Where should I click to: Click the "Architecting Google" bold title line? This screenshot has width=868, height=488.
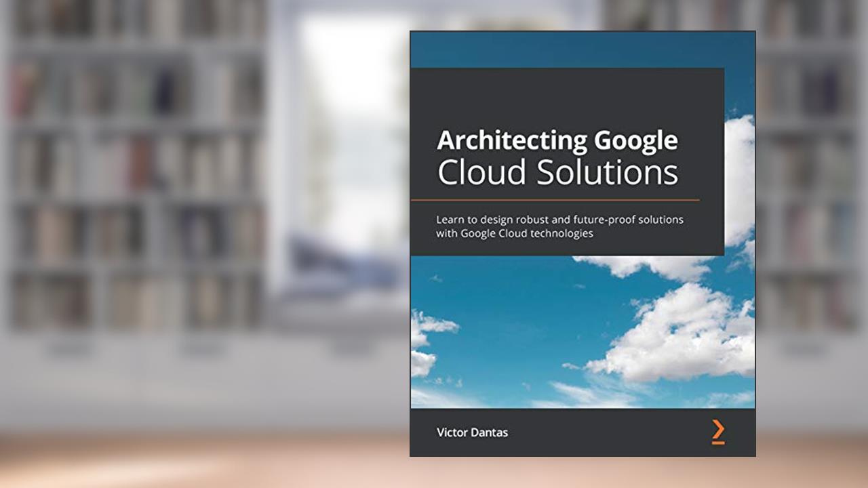click(557, 140)
